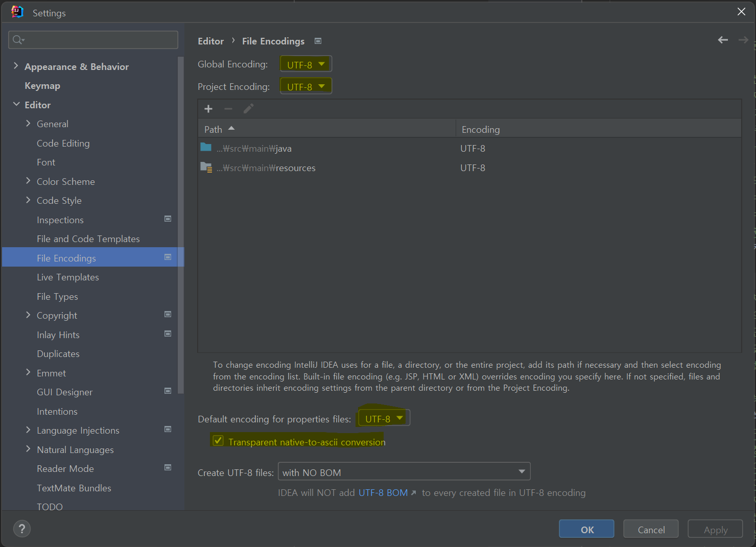The height and width of the screenshot is (547, 756).
Task: Open the Project Encoding dropdown
Action: pyautogui.click(x=306, y=86)
